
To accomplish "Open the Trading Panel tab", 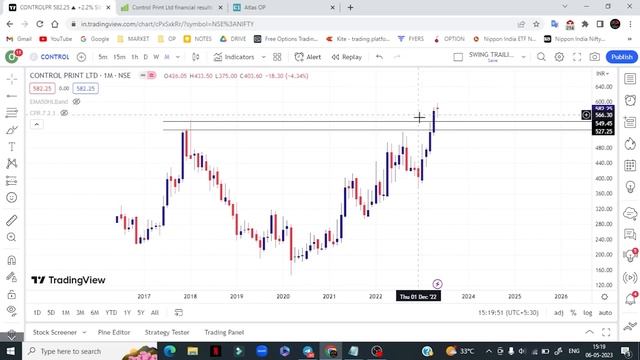I will [224, 332].
